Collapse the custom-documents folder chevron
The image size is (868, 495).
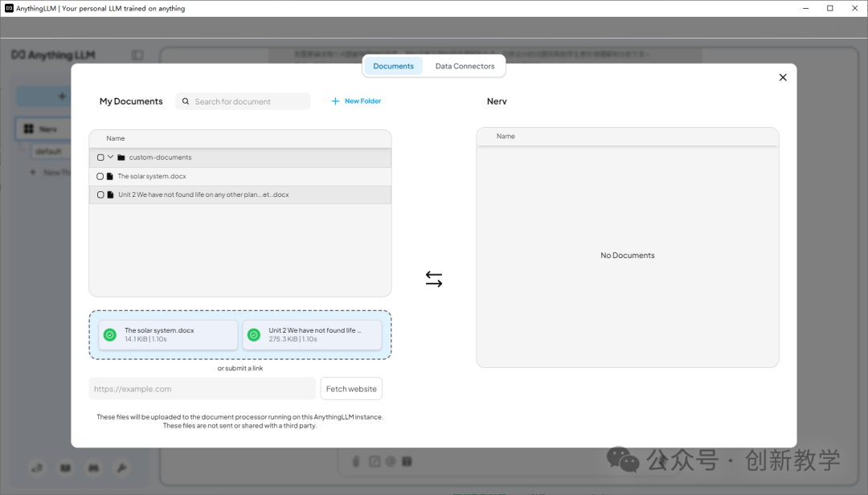click(x=111, y=157)
